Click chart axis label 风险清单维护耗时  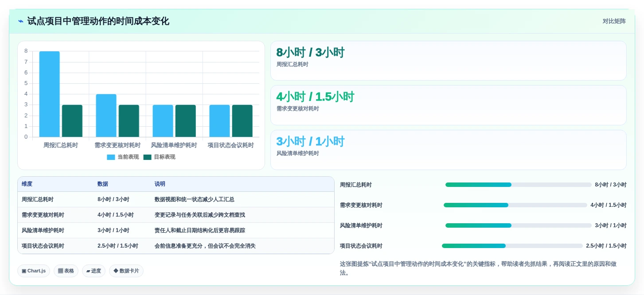click(x=174, y=145)
